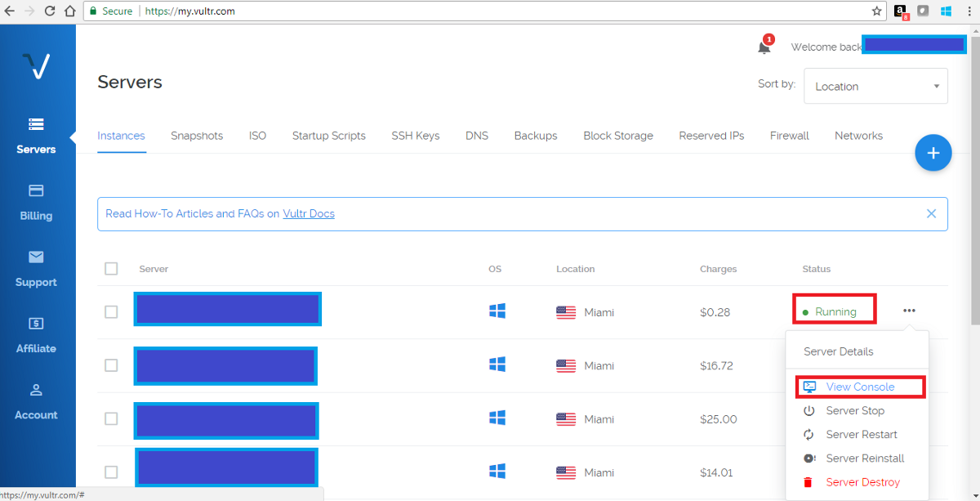Choose View Console from menu
The image size is (980, 501).
(x=859, y=387)
